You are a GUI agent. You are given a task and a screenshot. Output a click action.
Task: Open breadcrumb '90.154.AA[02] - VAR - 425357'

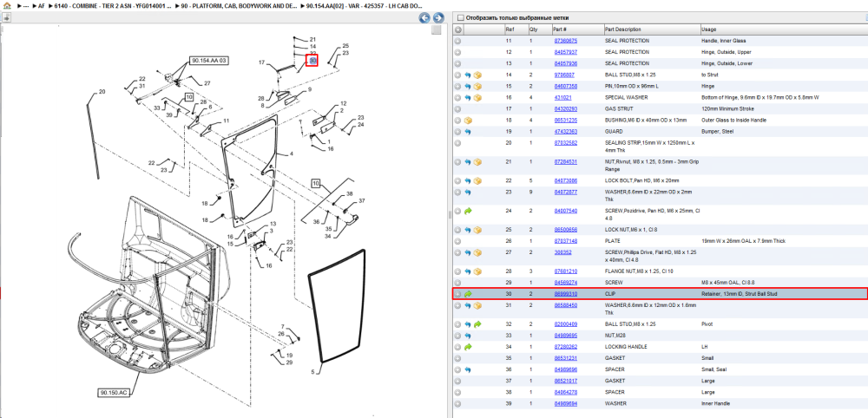365,5
